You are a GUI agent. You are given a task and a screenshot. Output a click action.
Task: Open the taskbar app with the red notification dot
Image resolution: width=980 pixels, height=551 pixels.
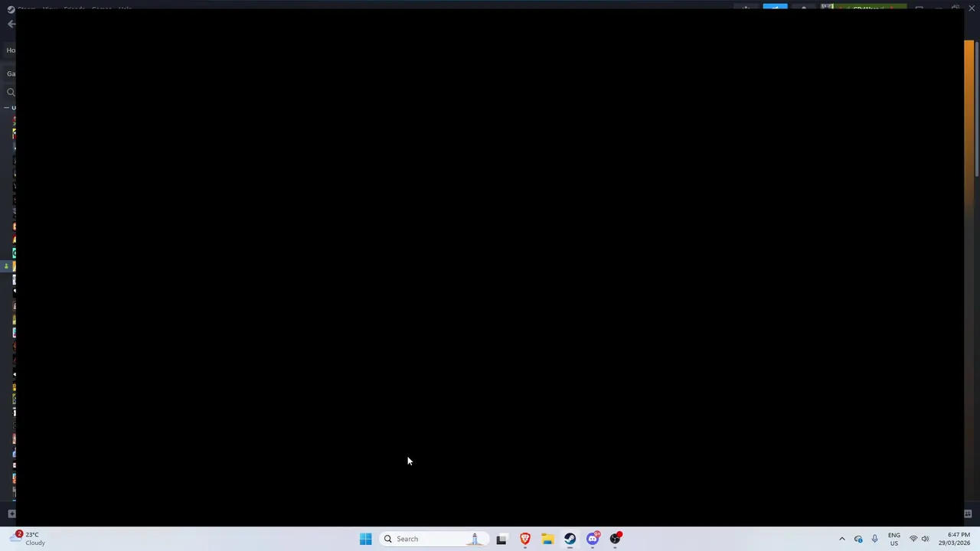pos(616,539)
